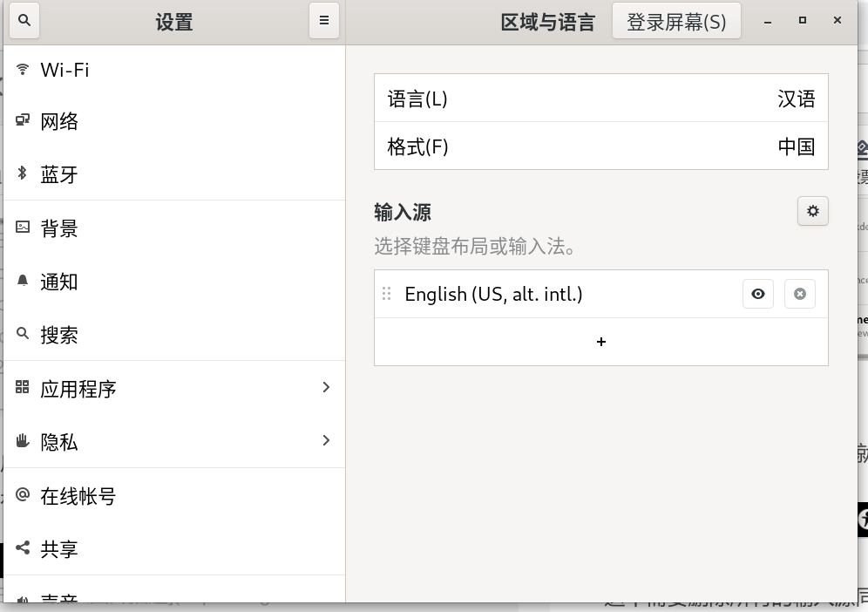The height and width of the screenshot is (612, 868).
Task: Remove the English (US, alt. intl.) input source
Action: coord(799,294)
